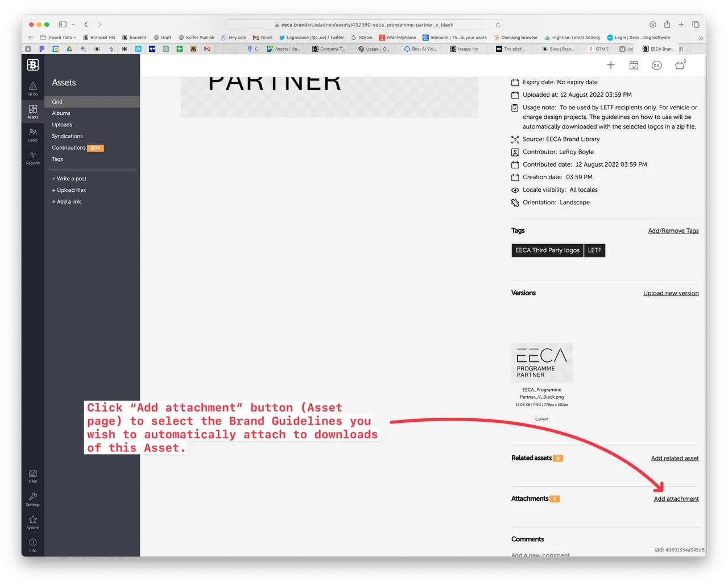Open the favourites grid icon in bookmarks bar
The image size is (728, 585).
30,38
